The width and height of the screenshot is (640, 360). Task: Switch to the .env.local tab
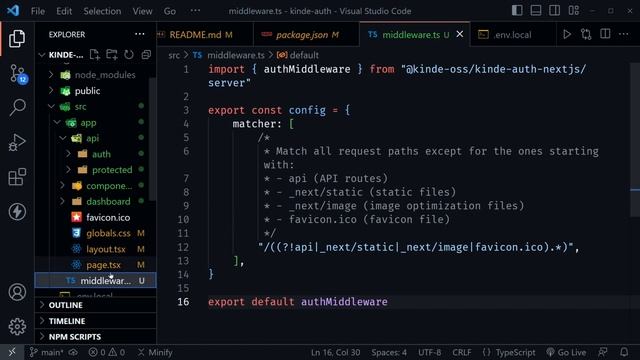coord(513,35)
